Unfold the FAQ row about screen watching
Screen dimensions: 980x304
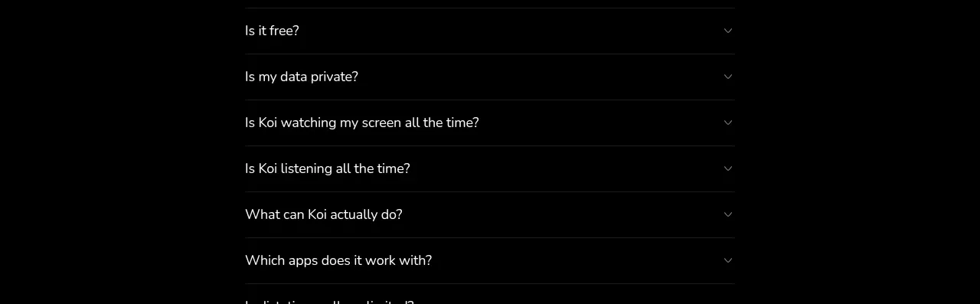(x=490, y=123)
